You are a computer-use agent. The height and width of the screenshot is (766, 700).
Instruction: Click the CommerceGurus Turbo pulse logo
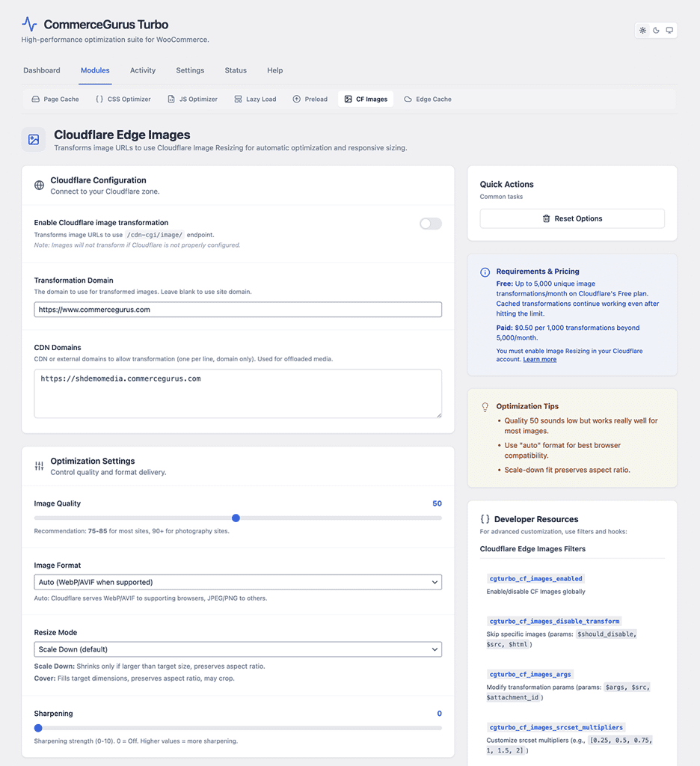(x=29, y=24)
